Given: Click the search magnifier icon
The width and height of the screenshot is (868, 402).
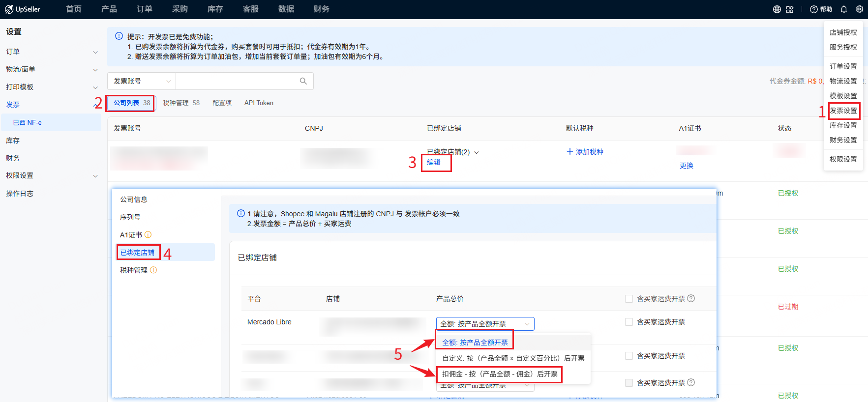Looking at the screenshot, I should tap(303, 81).
